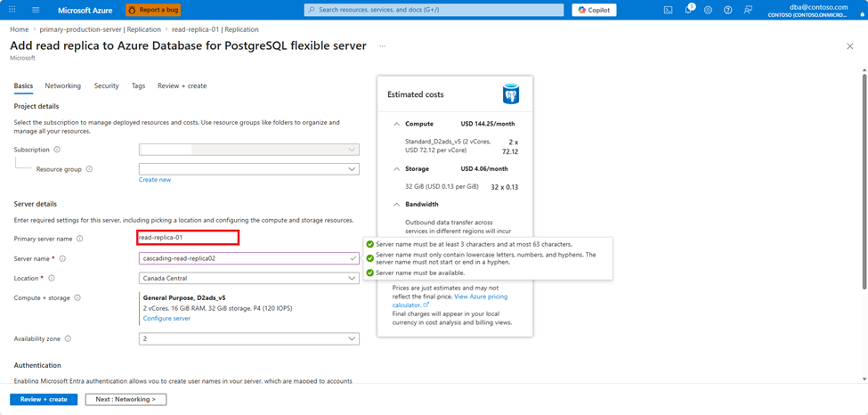Click the Configure server link

pos(166,318)
